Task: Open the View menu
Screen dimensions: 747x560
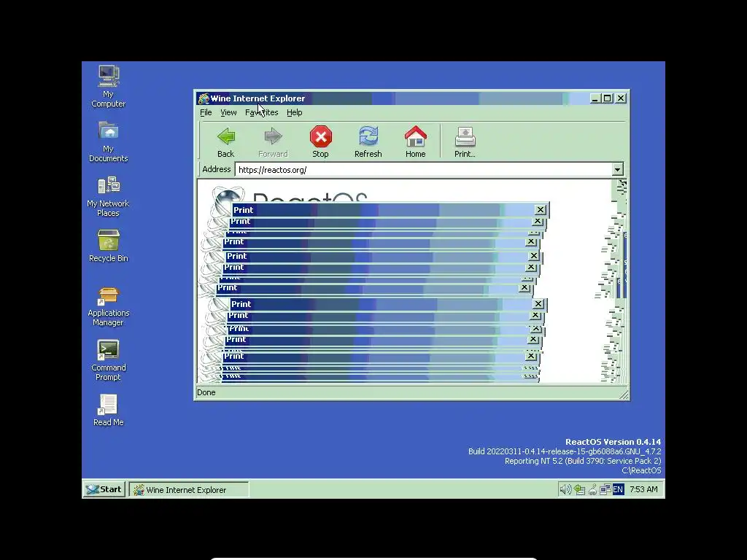Action: [x=228, y=112]
